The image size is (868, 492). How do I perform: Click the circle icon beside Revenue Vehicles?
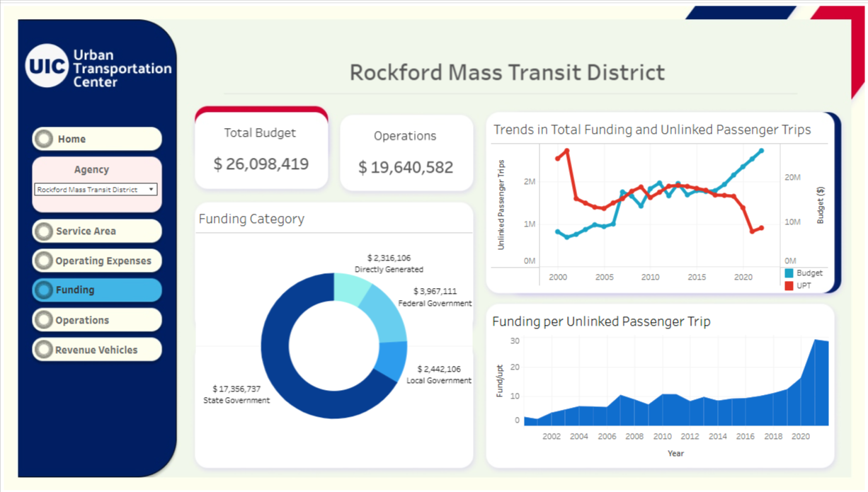pos(44,350)
